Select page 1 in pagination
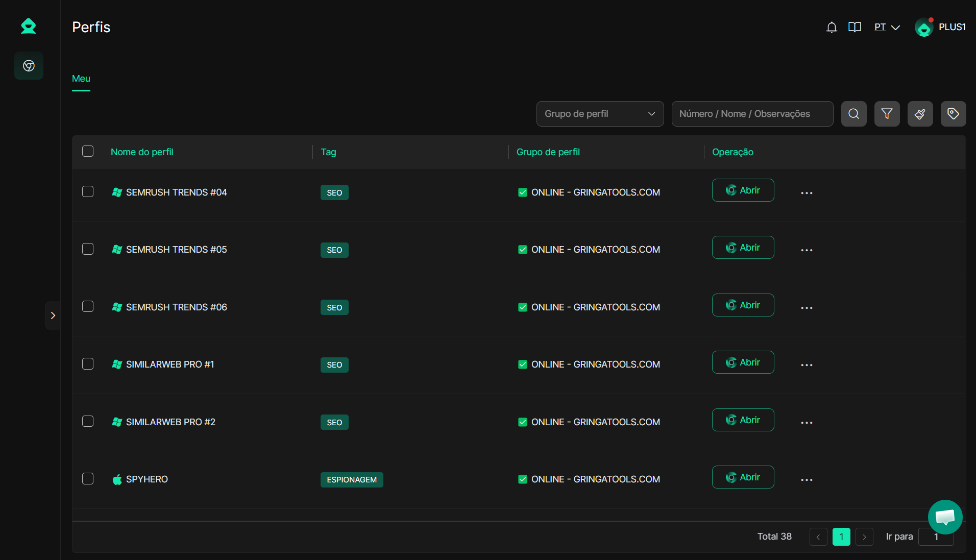 (x=841, y=537)
